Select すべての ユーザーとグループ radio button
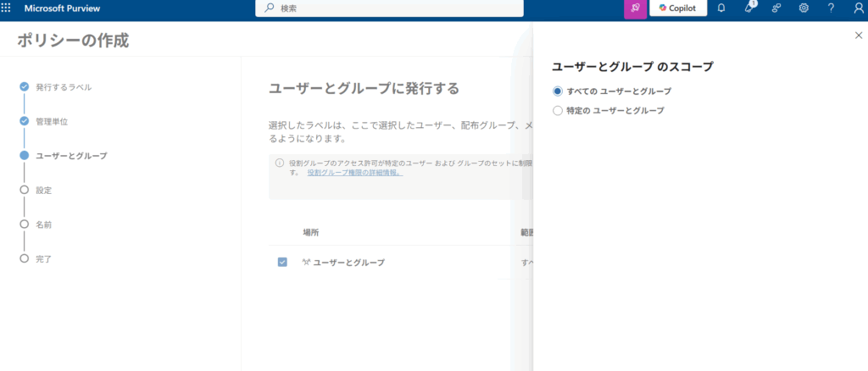The image size is (868, 371). click(x=557, y=91)
